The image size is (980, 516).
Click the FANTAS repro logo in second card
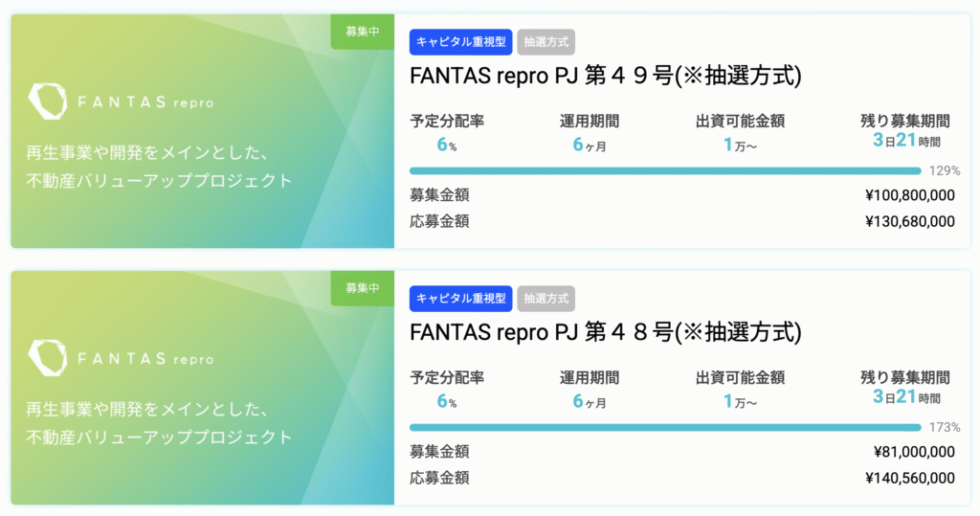[122, 358]
